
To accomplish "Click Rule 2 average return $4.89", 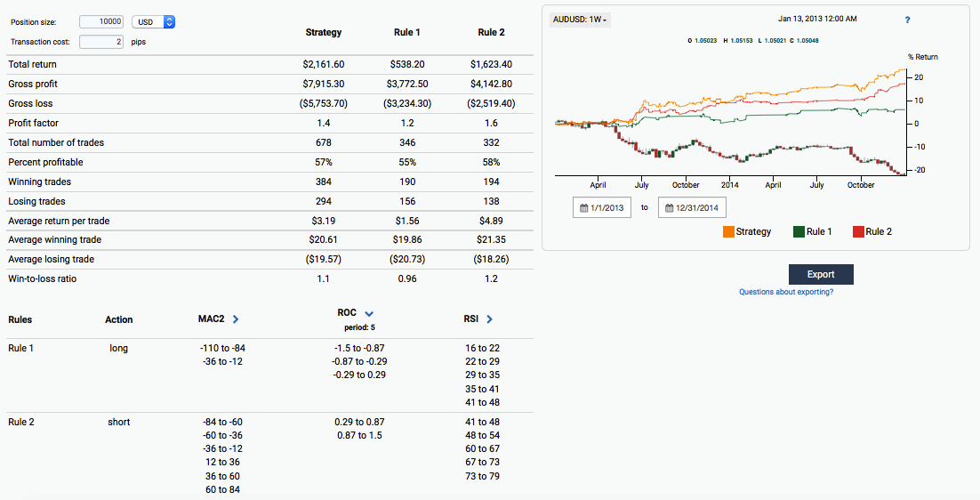I will (491, 221).
